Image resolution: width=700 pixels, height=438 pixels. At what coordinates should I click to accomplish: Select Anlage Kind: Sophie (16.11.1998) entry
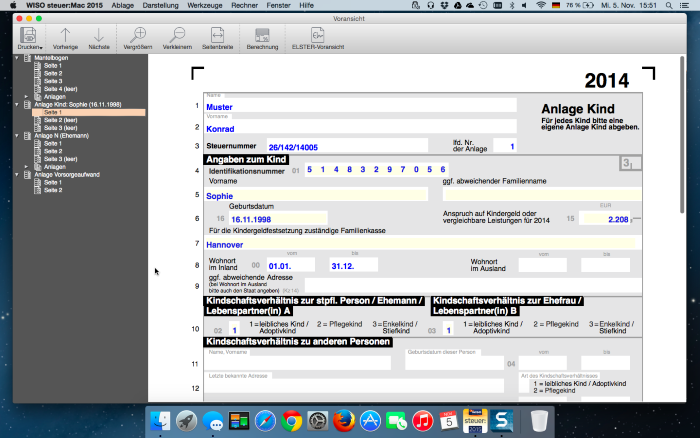pos(78,104)
